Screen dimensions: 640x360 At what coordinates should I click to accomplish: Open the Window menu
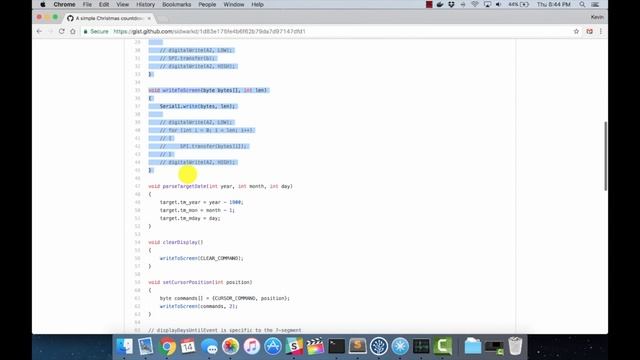tap(233, 4)
